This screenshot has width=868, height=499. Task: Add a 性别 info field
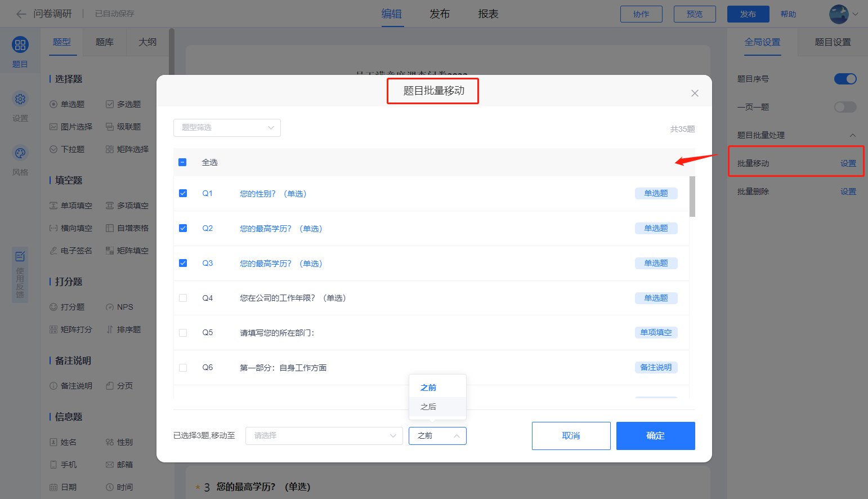[119, 442]
